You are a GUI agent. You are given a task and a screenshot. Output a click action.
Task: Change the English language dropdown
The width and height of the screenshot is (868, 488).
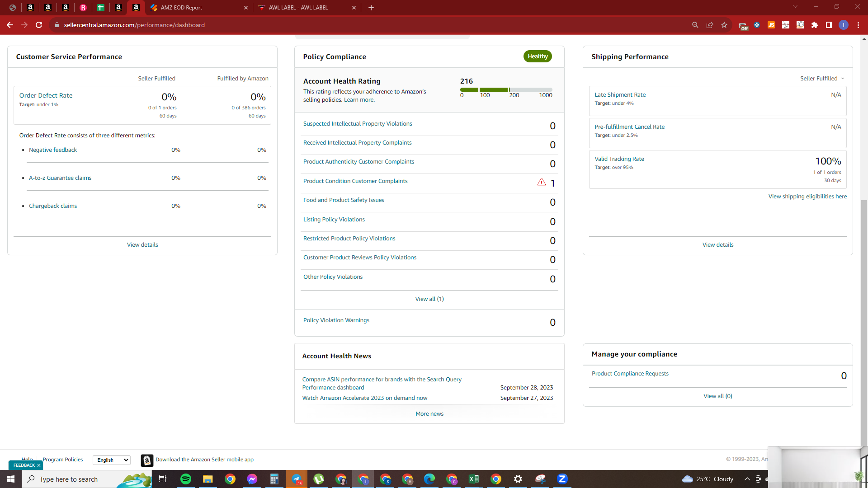coord(112,460)
